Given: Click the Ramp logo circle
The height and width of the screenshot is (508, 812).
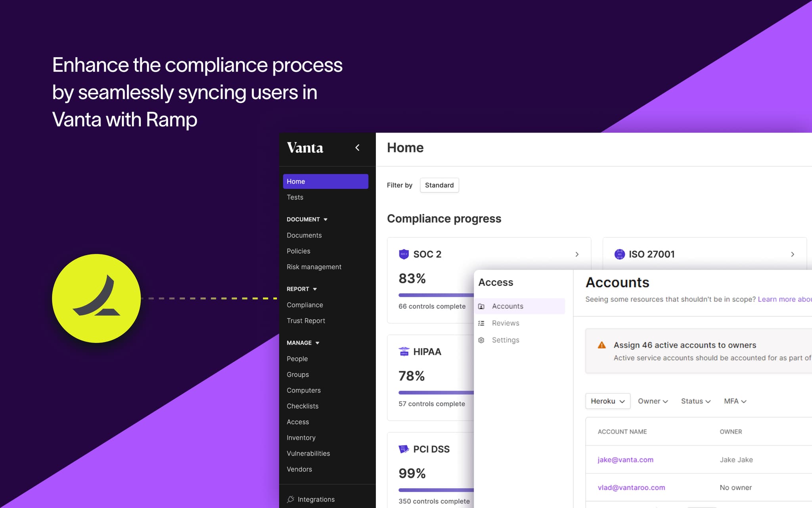Looking at the screenshot, I should pos(96,298).
